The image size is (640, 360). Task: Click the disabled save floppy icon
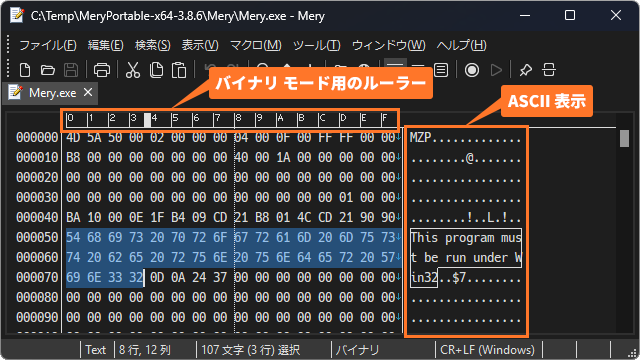(x=71, y=70)
